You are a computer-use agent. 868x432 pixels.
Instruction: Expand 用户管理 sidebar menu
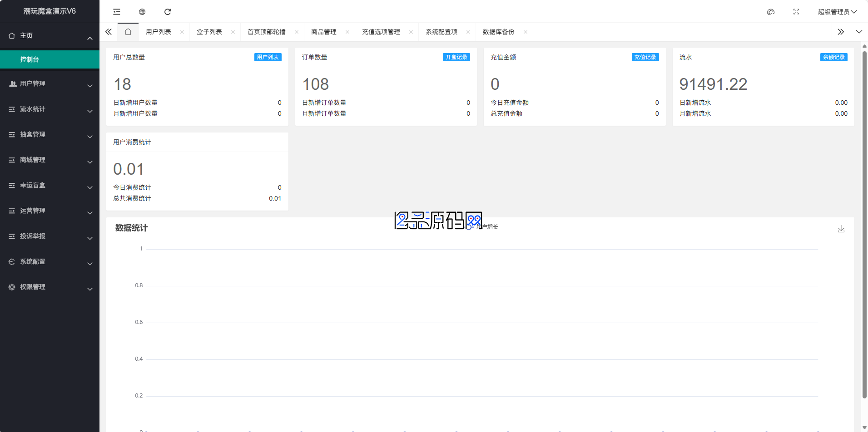[50, 84]
